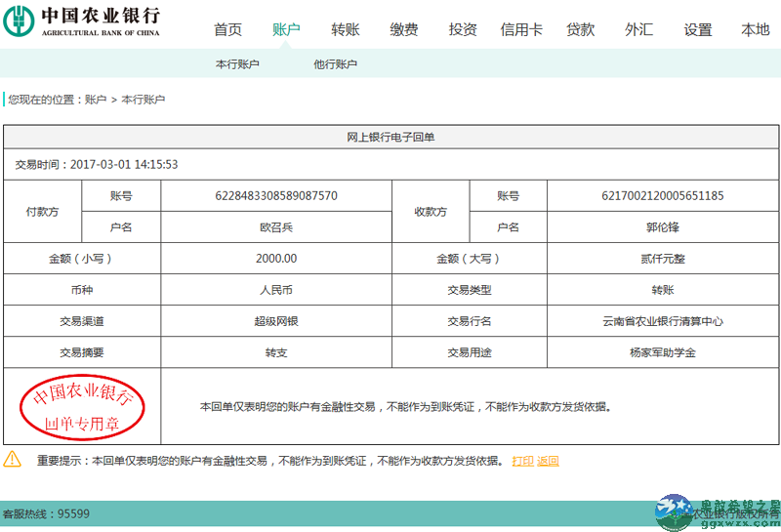Switch to the 他行账户 sub-tab
The height and width of the screenshot is (532, 781).
pyautogui.click(x=335, y=64)
